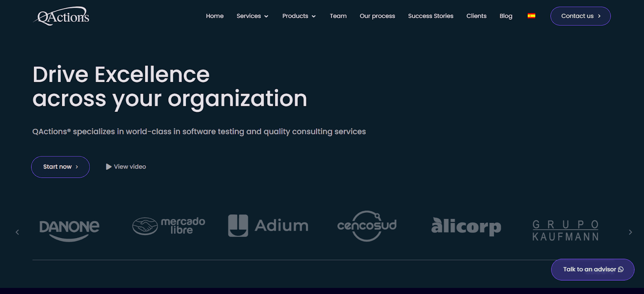Click the QActions logo
Image resolution: width=644 pixels, height=294 pixels.
coord(61,16)
